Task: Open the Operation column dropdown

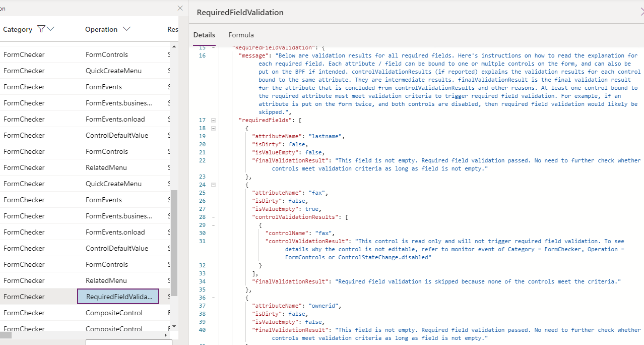Action: [x=126, y=29]
